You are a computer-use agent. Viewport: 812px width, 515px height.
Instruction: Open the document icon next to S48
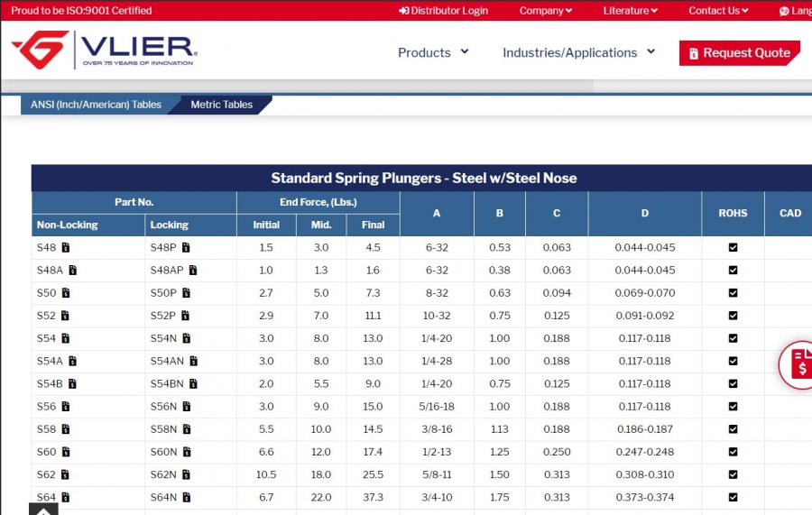click(65, 247)
